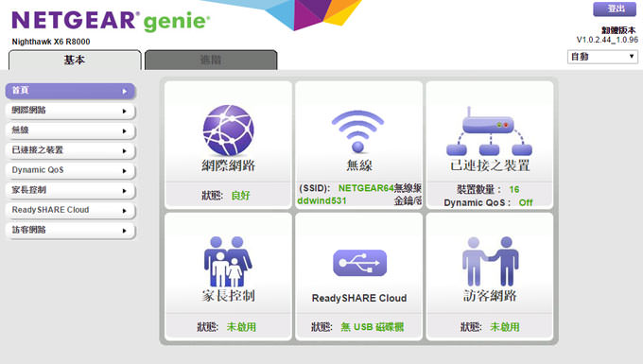643x364 pixels.
Task: Click the ReadySHARE Cloud tile title label
Action: point(359,298)
